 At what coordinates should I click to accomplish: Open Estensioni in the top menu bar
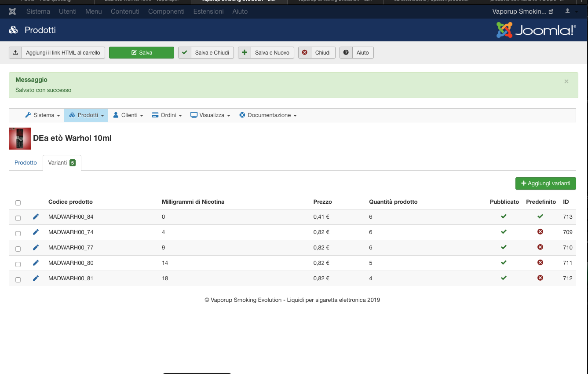coord(208,11)
